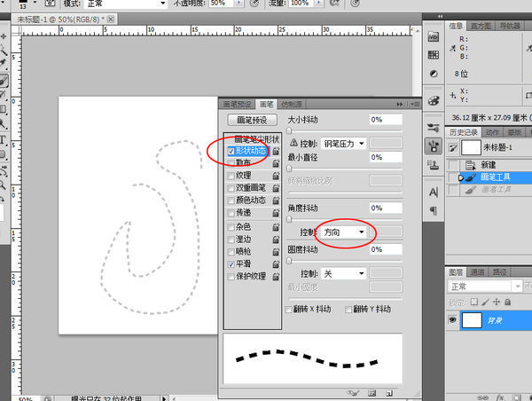Click the 大小抖动 0% input field

click(x=386, y=120)
